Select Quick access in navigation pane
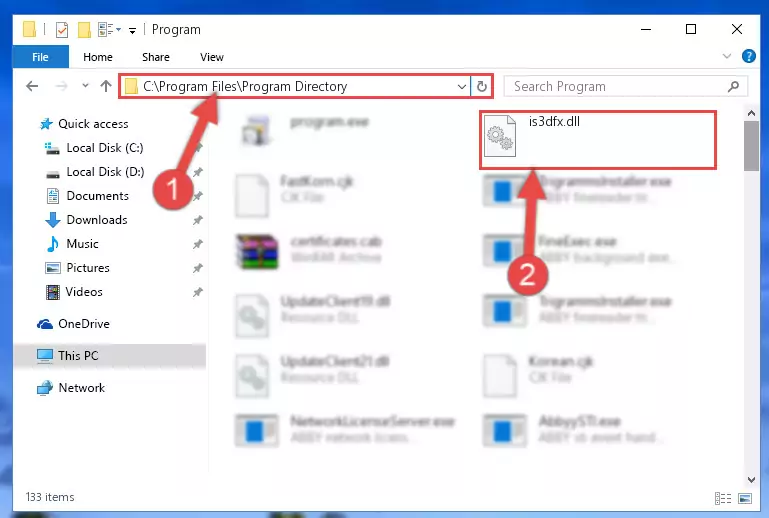The image size is (769, 518). 93,124
